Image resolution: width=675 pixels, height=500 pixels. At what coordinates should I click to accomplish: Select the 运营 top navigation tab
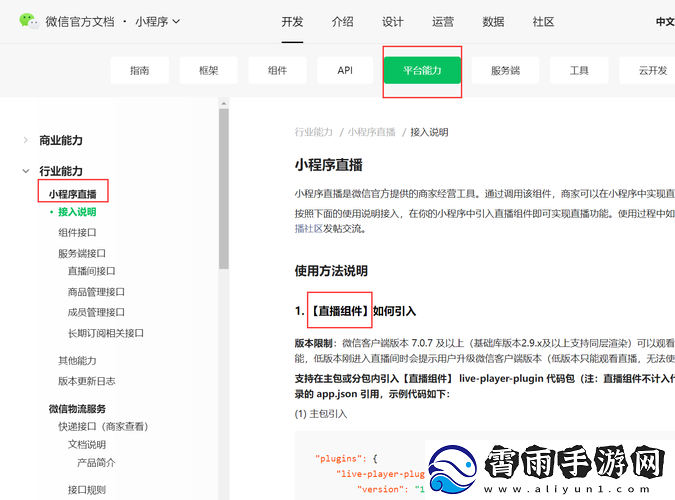point(443,22)
